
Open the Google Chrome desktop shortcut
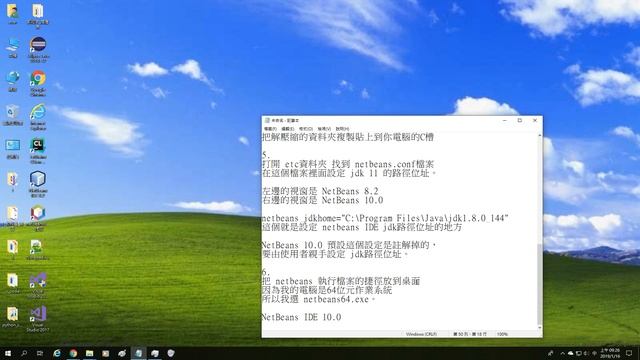pyautogui.click(x=38, y=83)
